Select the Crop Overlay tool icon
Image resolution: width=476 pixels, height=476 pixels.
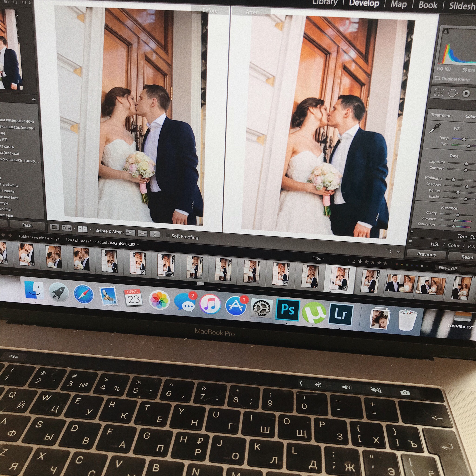coord(439,92)
